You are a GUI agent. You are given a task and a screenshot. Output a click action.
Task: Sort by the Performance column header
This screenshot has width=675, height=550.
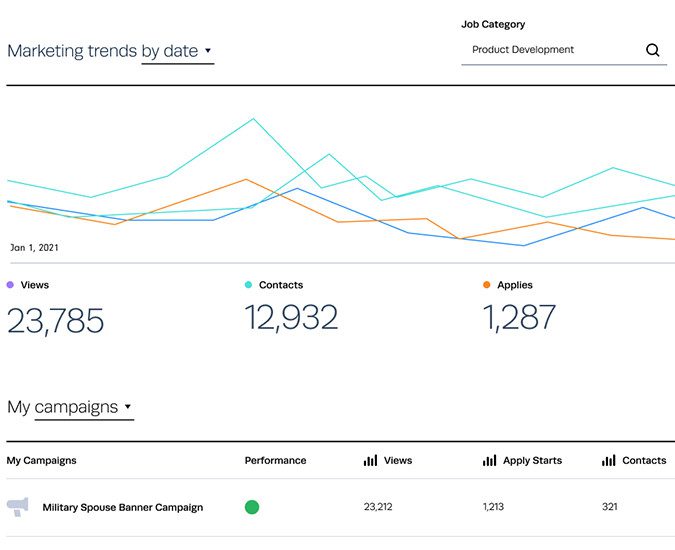click(x=275, y=461)
